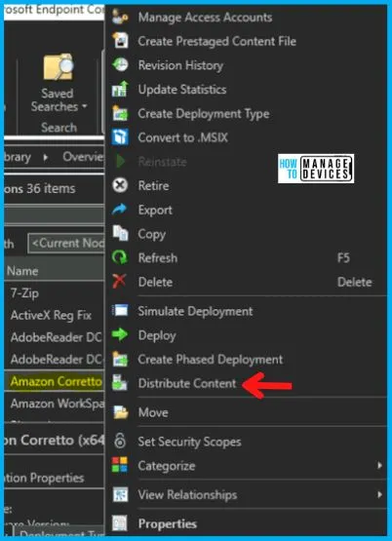Choose Create Phased Deployment entry
The image size is (392, 541).
coord(211,359)
